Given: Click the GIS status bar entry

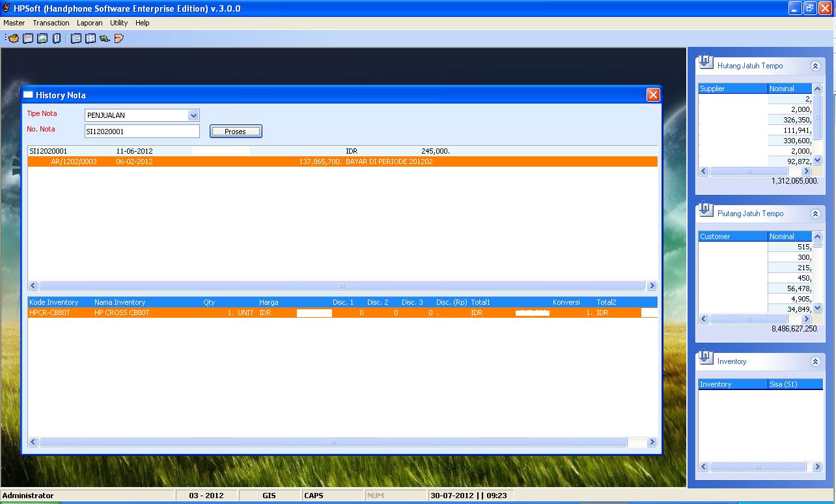Looking at the screenshot, I should pyautogui.click(x=269, y=496).
